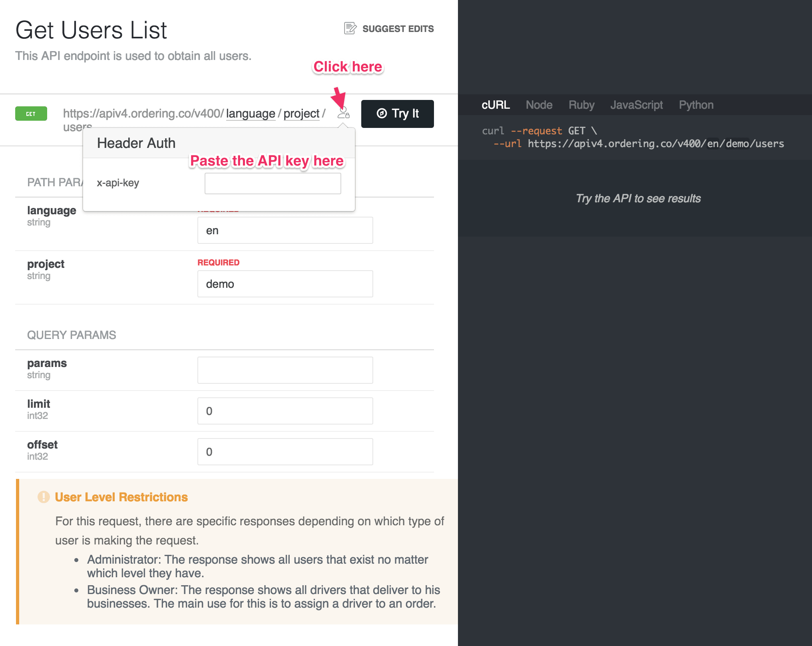The width and height of the screenshot is (812, 646).
Task: Select the cURL code tab
Action: point(496,105)
